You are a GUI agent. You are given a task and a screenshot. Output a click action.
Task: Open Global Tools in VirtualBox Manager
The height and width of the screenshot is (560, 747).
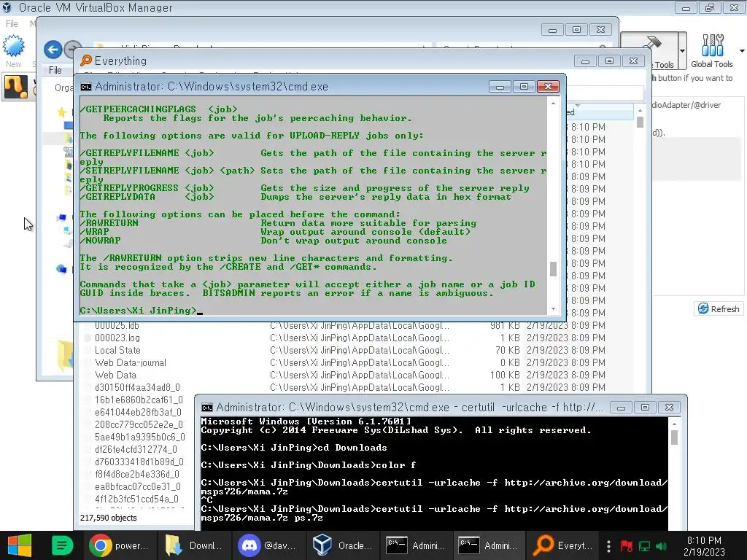click(712, 51)
